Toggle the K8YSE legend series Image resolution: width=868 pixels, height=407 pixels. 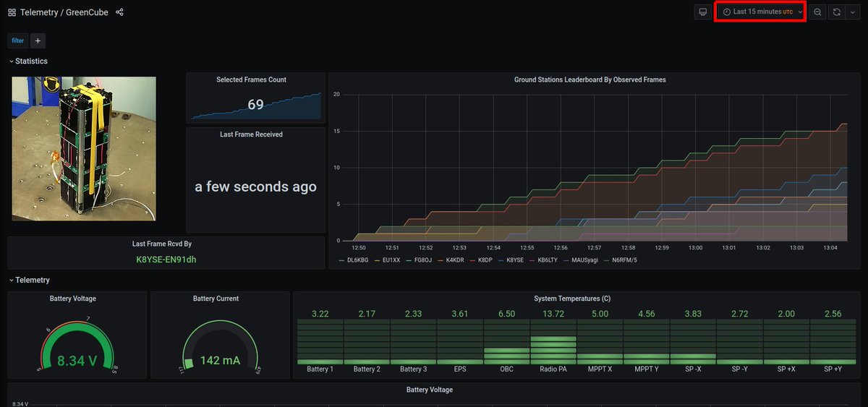515,260
